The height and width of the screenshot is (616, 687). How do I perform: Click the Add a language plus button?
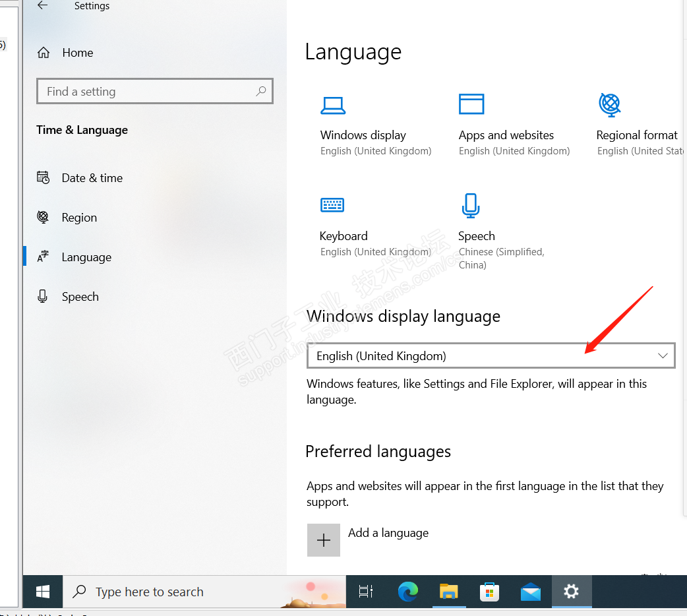323,539
